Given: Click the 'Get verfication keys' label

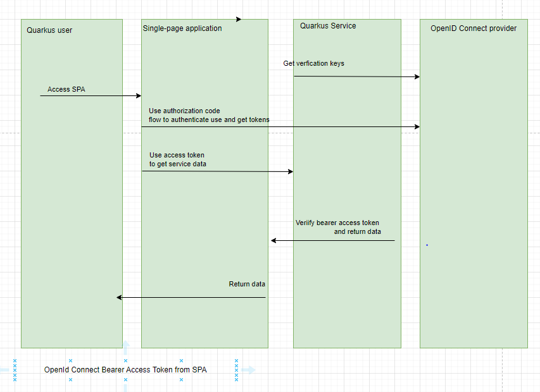Looking at the screenshot, I should click(314, 63).
